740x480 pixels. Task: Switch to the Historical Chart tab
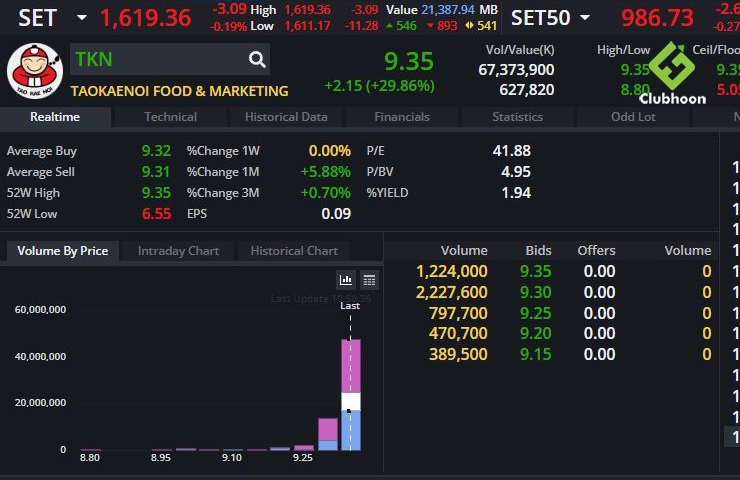294,251
